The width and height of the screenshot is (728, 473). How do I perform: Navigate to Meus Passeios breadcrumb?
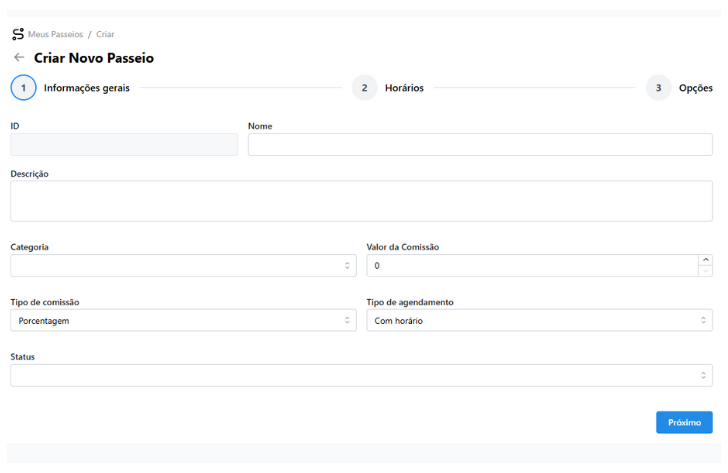click(x=56, y=34)
